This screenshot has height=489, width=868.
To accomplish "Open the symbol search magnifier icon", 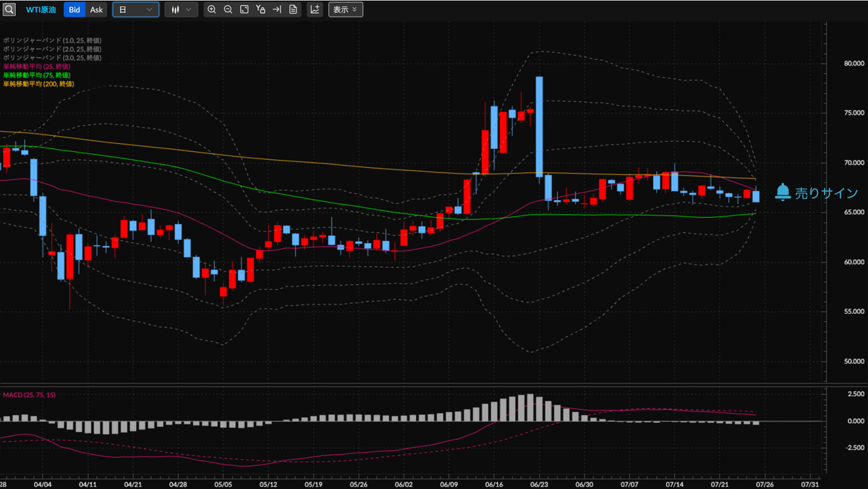I will (9, 9).
